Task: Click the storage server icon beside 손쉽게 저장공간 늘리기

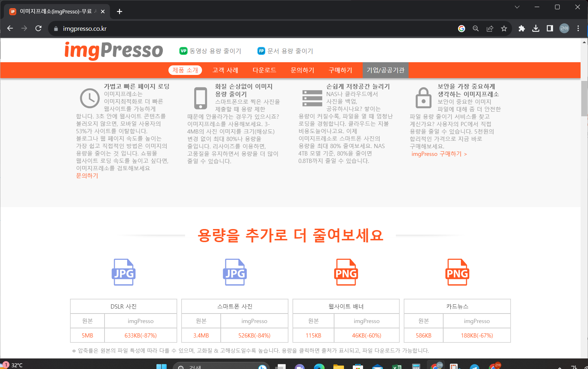Action: [312, 98]
